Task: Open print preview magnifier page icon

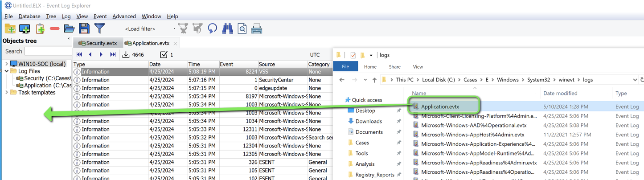Action: tap(242, 29)
